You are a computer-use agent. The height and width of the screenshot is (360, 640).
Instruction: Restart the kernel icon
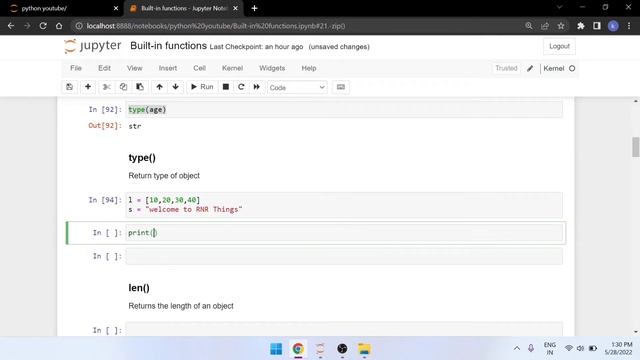pyautogui.click(x=241, y=87)
